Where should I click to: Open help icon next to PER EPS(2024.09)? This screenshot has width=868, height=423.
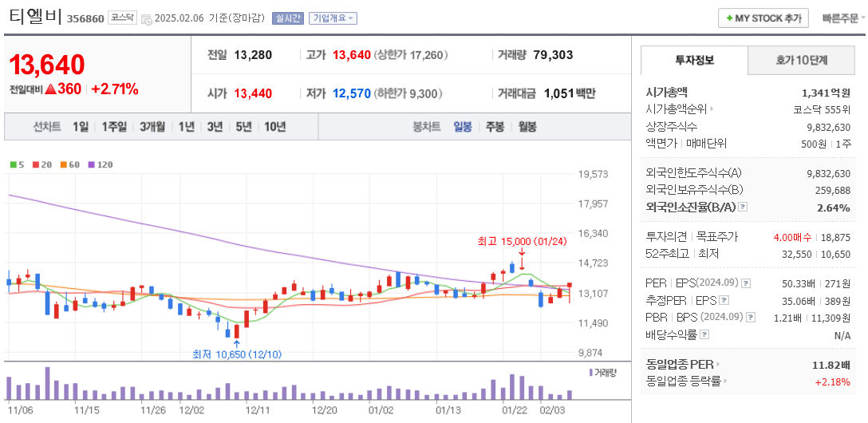click(x=746, y=283)
